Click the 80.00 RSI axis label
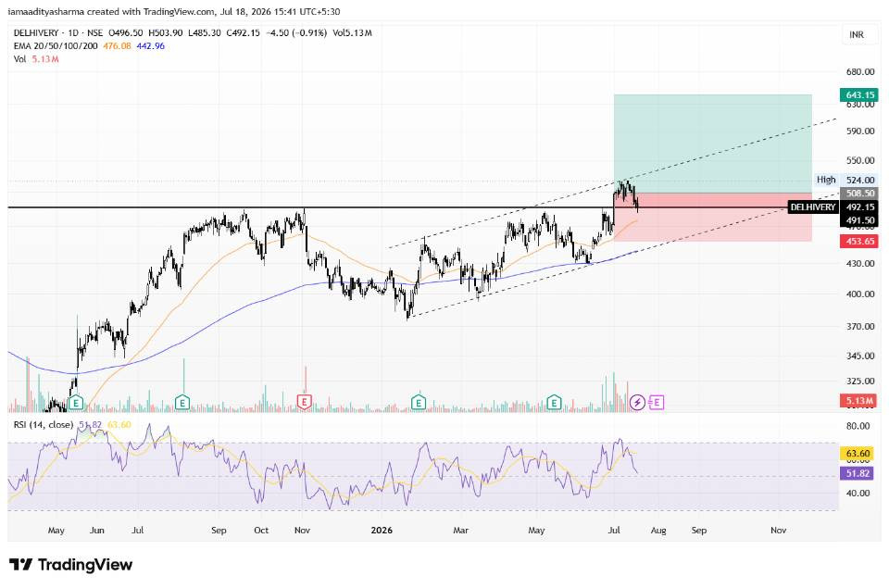Screen dimensions: 889x588 pos(858,426)
